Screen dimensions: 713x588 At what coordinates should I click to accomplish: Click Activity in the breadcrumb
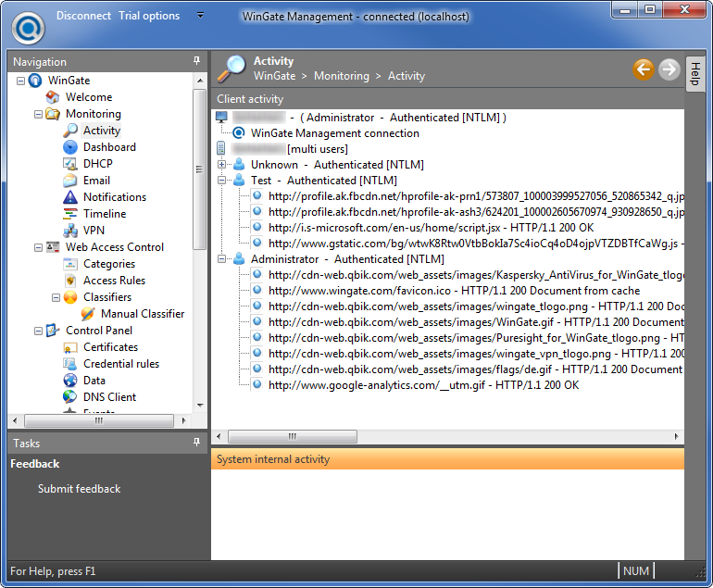pyautogui.click(x=407, y=76)
